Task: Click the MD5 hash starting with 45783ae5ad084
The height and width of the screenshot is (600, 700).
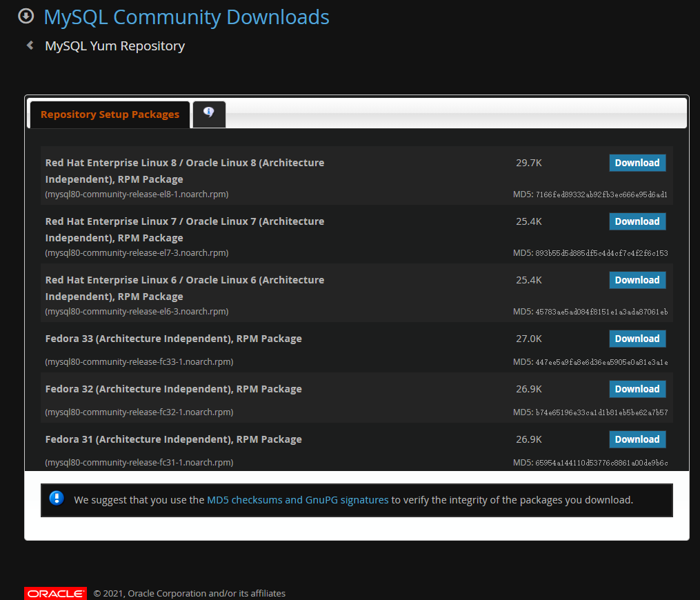Action: coord(601,312)
